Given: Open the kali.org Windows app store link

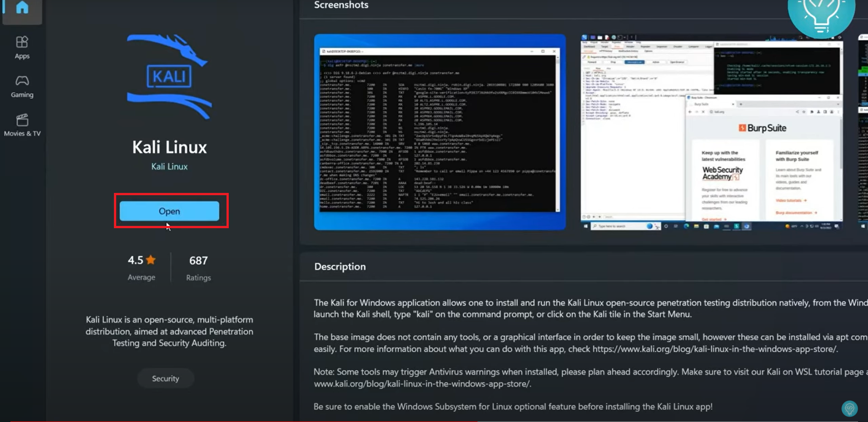Looking at the screenshot, I should pyautogui.click(x=720, y=349).
